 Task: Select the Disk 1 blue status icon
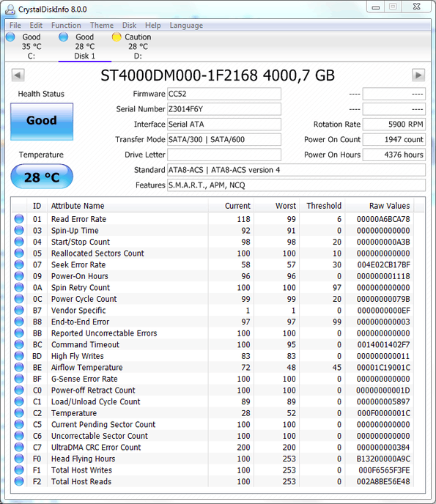point(63,37)
